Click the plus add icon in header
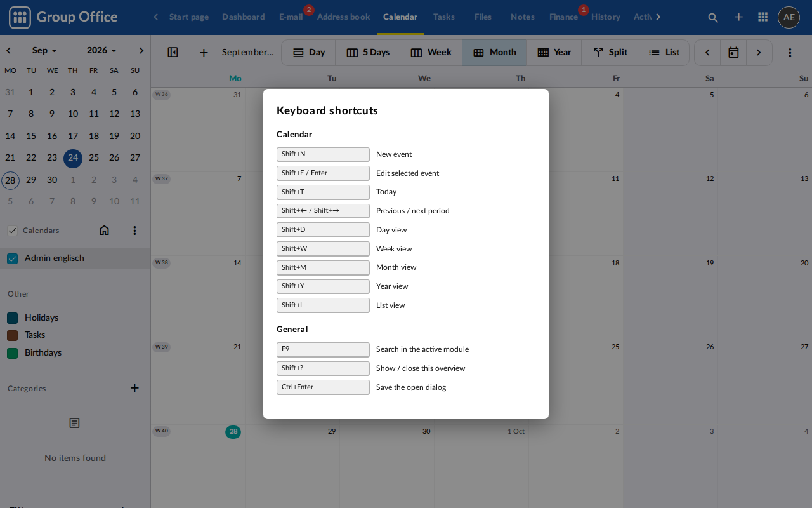Image resolution: width=812 pixels, height=508 pixels. (x=738, y=17)
